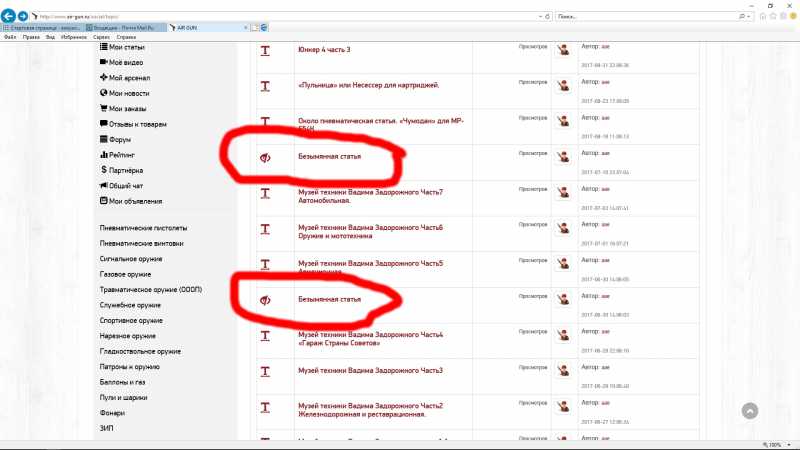
Task: Open Общий чат in the sidebar
Action: pyautogui.click(x=121, y=186)
